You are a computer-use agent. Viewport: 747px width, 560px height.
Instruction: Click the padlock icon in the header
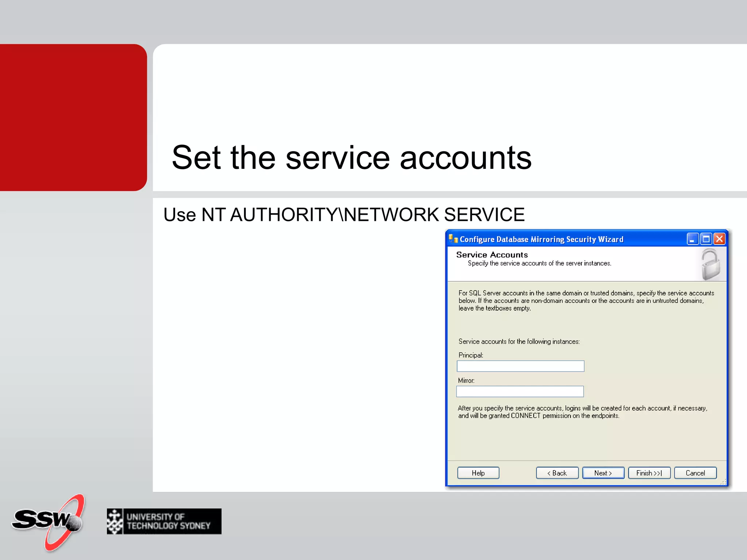pyautogui.click(x=711, y=265)
